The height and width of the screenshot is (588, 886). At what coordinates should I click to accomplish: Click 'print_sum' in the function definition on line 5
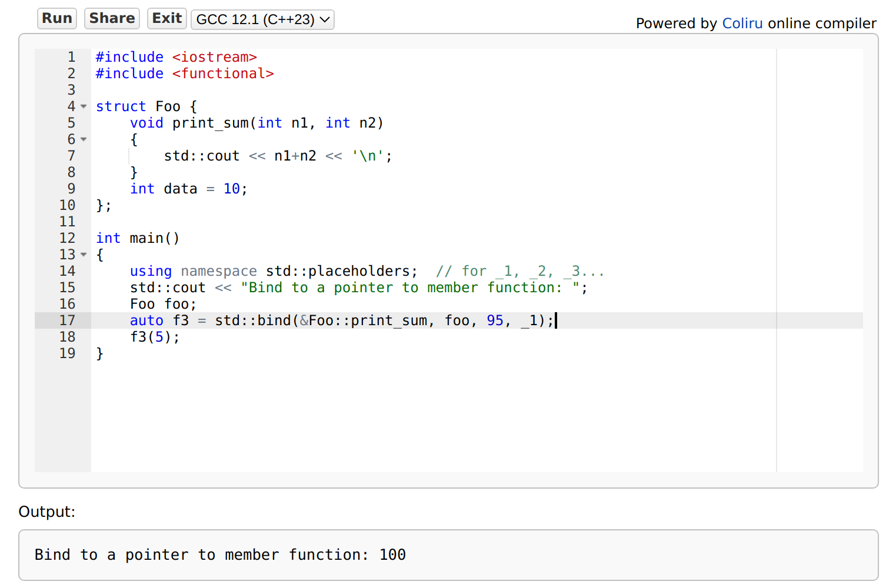coord(211,123)
